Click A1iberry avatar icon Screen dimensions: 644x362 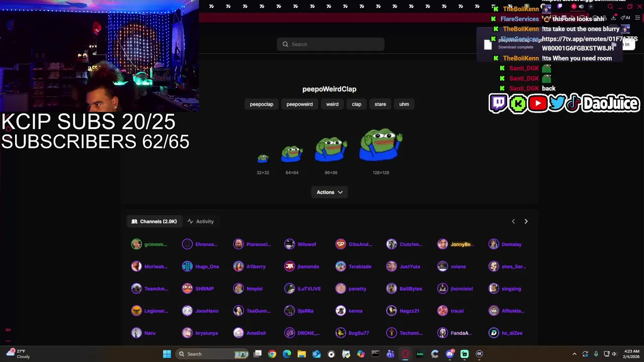coord(238,266)
